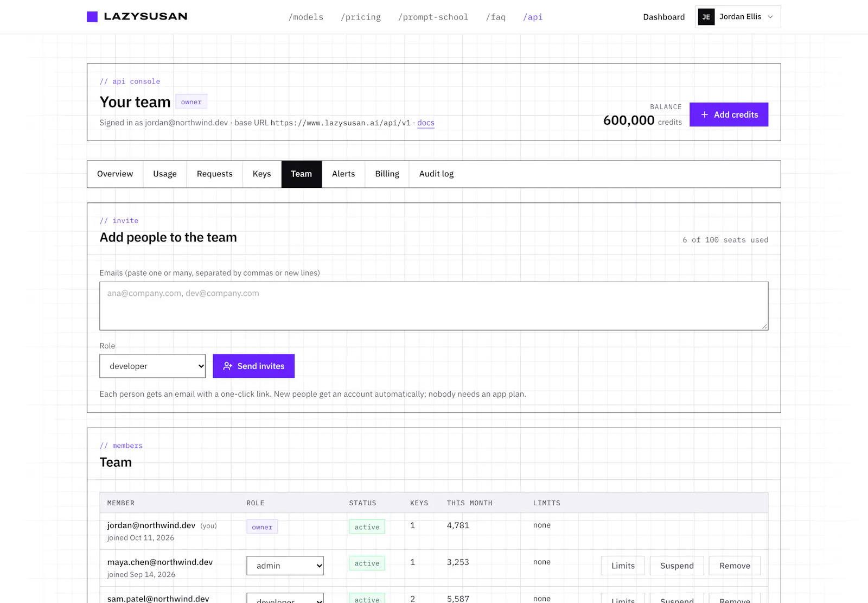Click the owner badge beside Your team
This screenshot has height=603, width=868.
(x=192, y=101)
